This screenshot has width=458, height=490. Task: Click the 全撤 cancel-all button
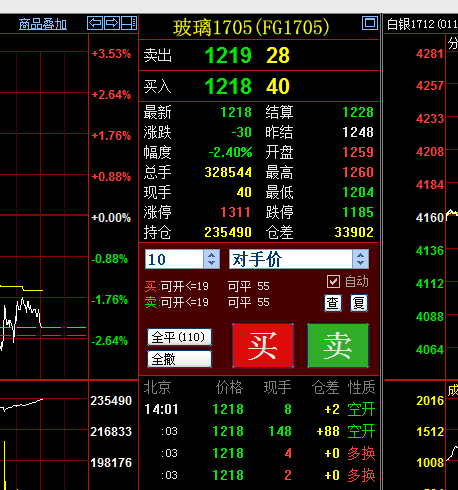click(179, 359)
